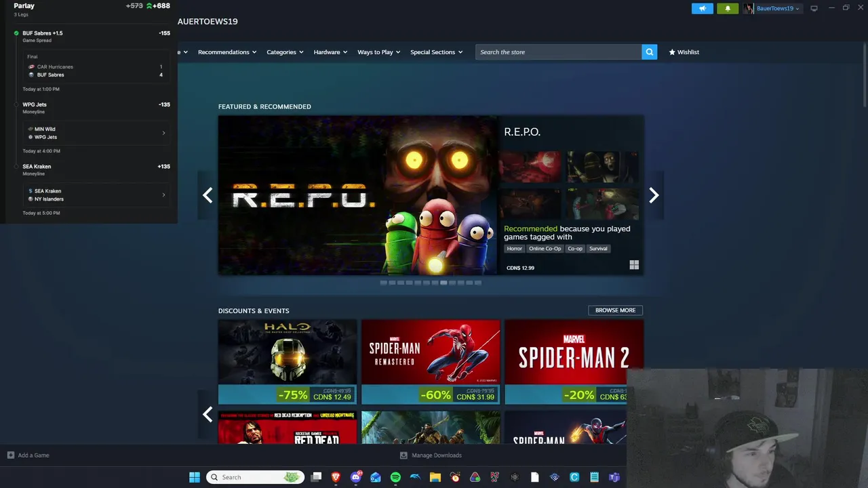This screenshot has height=488, width=868.
Task: Expand the WPG Jets matchup chevron
Action: click(x=163, y=133)
